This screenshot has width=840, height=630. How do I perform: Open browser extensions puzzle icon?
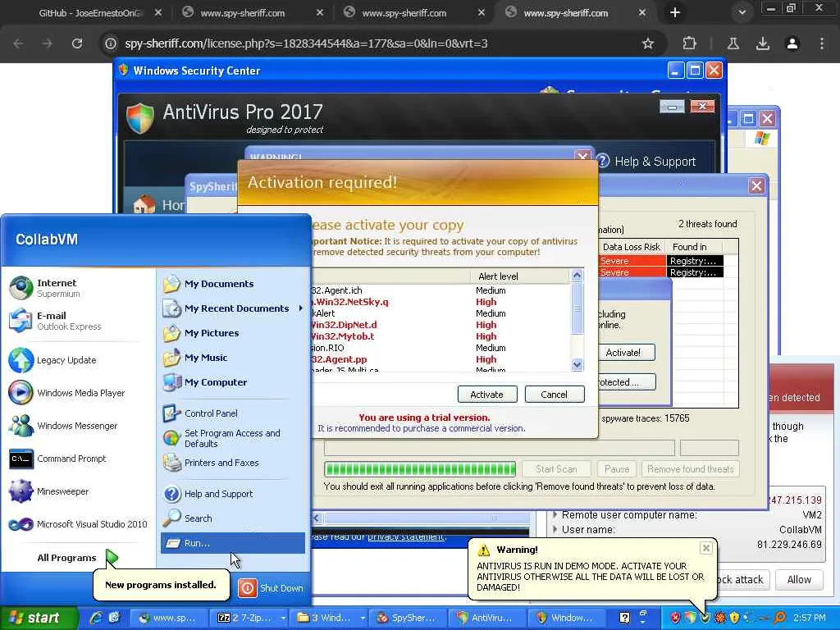(689, 43)
